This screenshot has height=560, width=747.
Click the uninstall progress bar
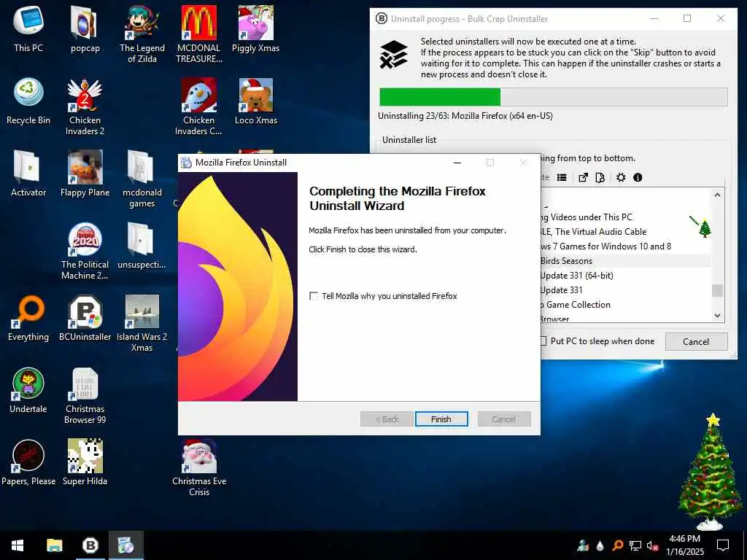tap(554, 97)
